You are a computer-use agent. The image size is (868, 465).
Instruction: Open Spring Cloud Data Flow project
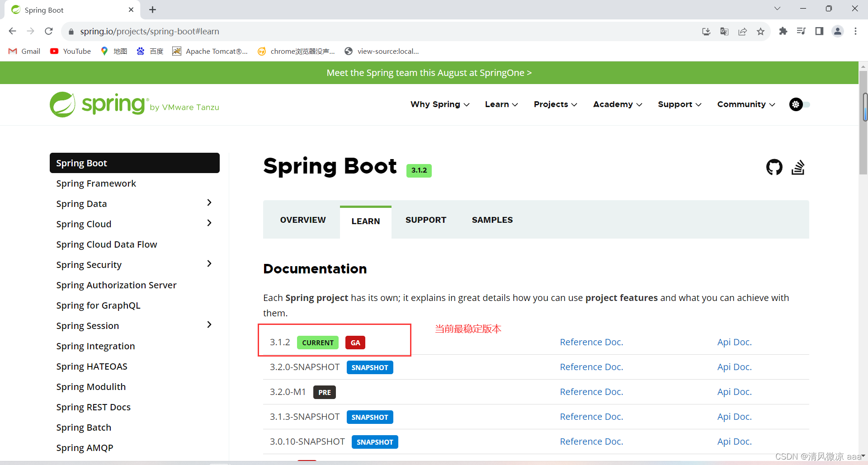pyautogui.click(x=107, y=244)
